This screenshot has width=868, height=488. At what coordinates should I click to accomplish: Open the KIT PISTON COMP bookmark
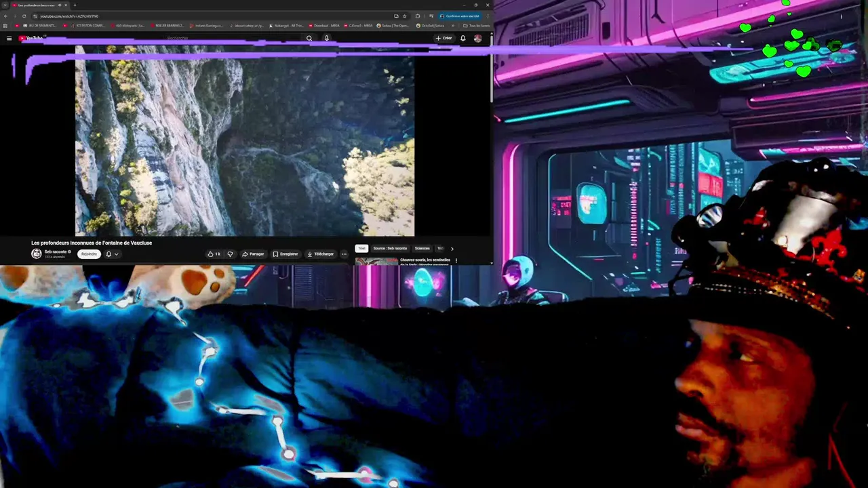tap(88, 26)
